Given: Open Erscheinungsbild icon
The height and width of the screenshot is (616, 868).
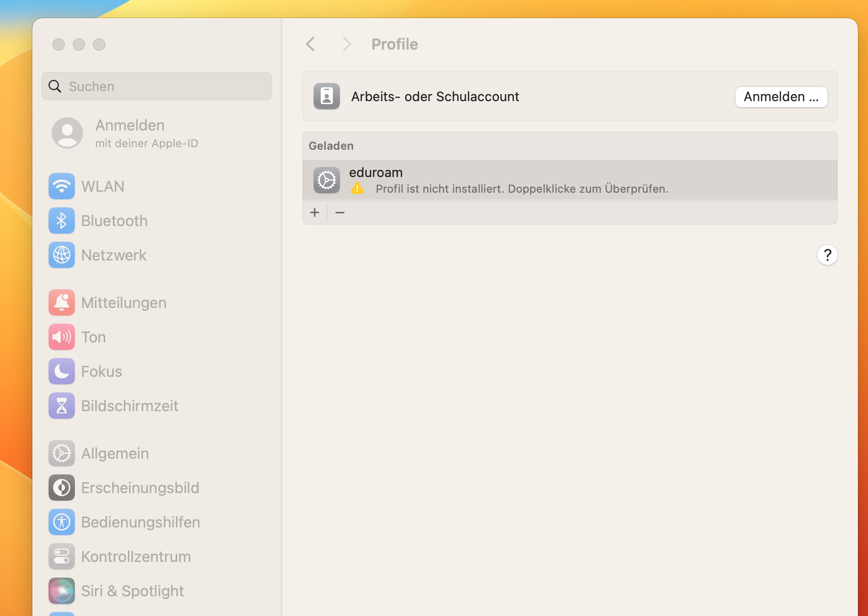Looking at the screenshot, I should pyautogui.click(x=62, y=488).
